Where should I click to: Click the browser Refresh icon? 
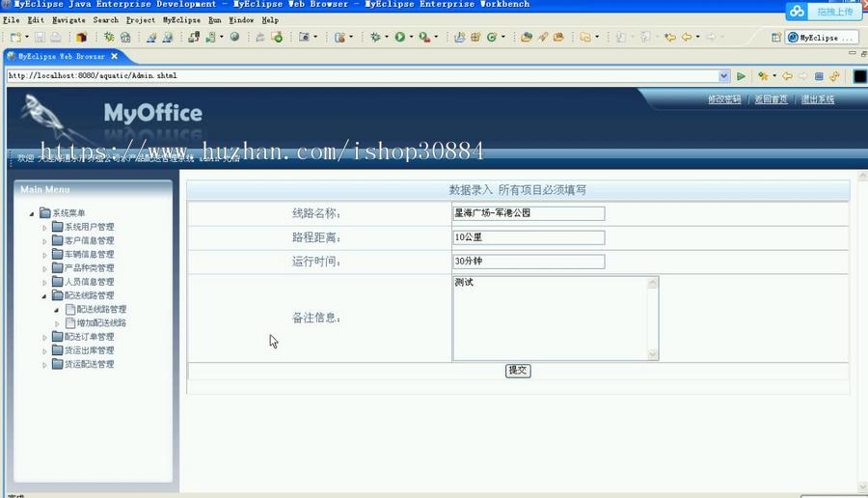(834, 76)
